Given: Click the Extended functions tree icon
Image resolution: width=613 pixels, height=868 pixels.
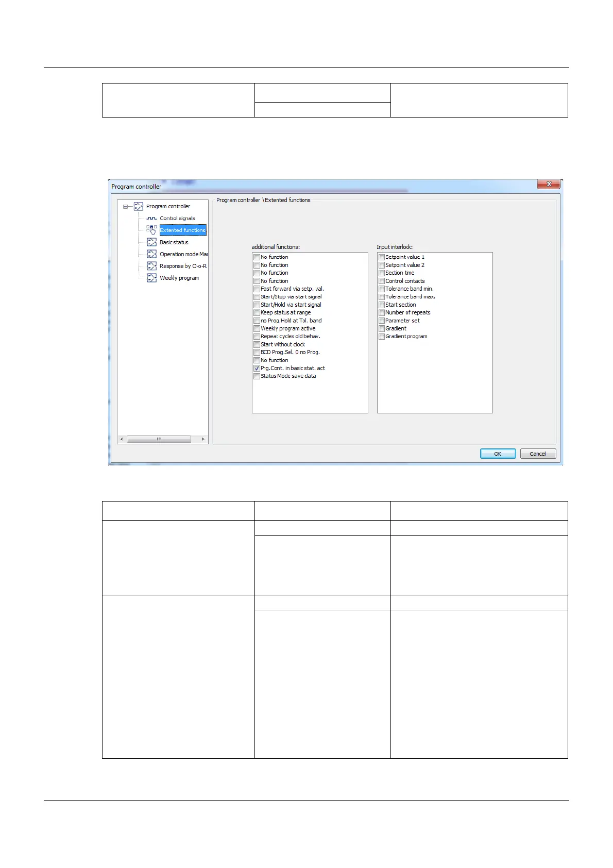Looking at the screenshot, I should (151, 230).
